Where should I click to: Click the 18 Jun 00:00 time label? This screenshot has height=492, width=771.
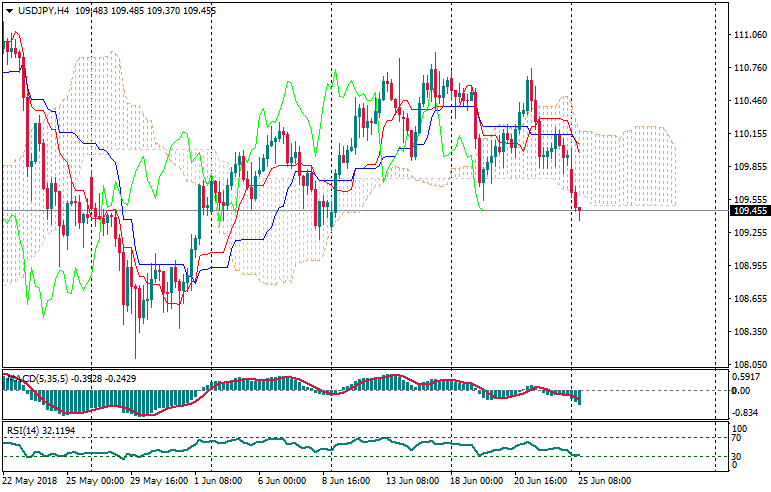[477, 481]
